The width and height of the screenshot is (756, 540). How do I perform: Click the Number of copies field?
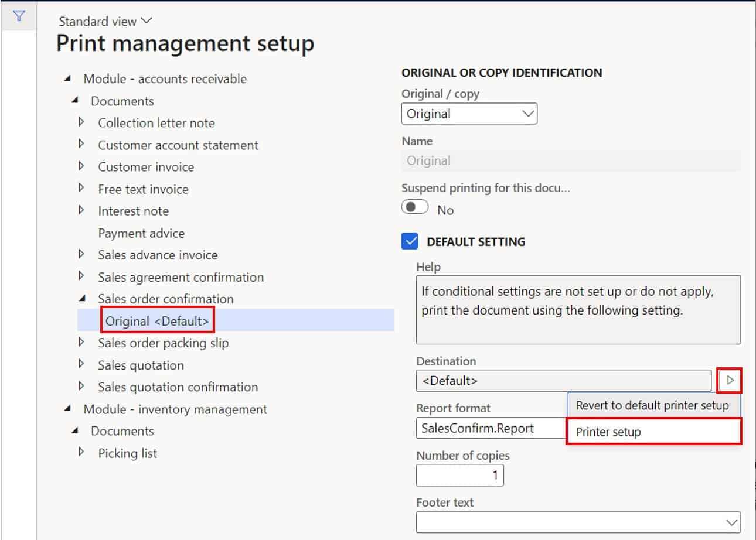460,475
